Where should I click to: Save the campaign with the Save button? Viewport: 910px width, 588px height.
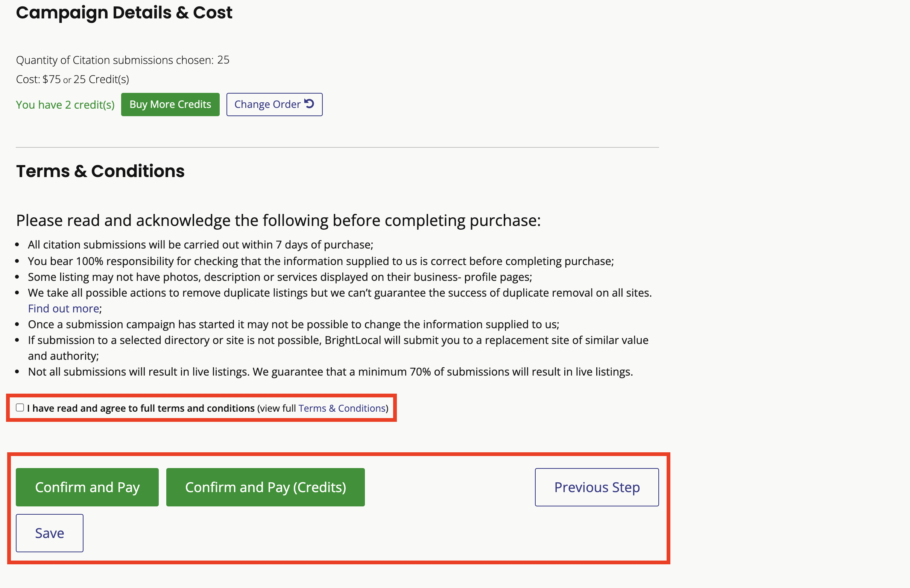click(x=50, y=533)
